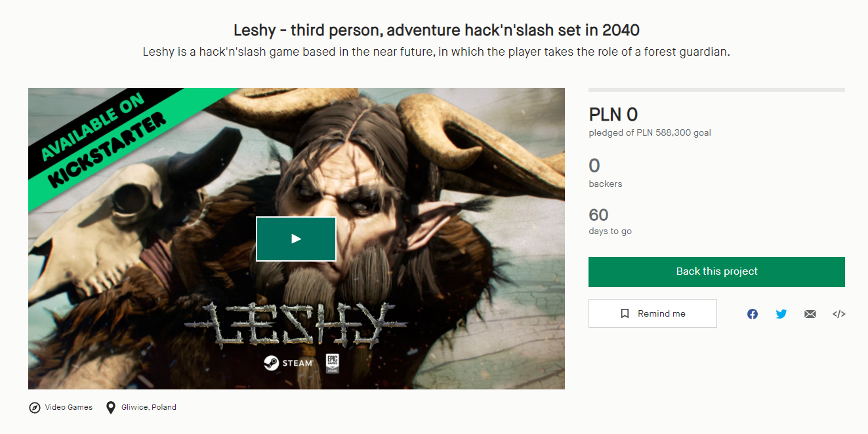The height and width of the screenshot is (434, 868).
Task: Click the Leshy project title heading
Action: (x=436, y=30)
